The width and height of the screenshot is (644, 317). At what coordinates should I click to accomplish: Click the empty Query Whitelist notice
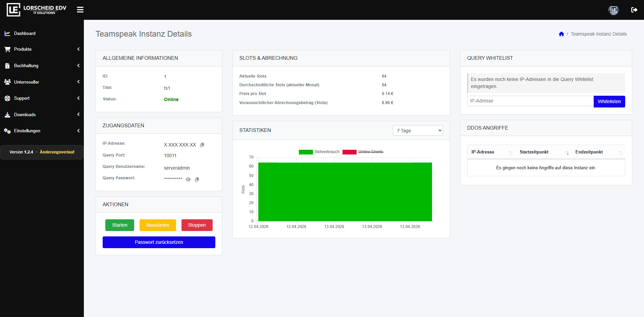point(546,83)
